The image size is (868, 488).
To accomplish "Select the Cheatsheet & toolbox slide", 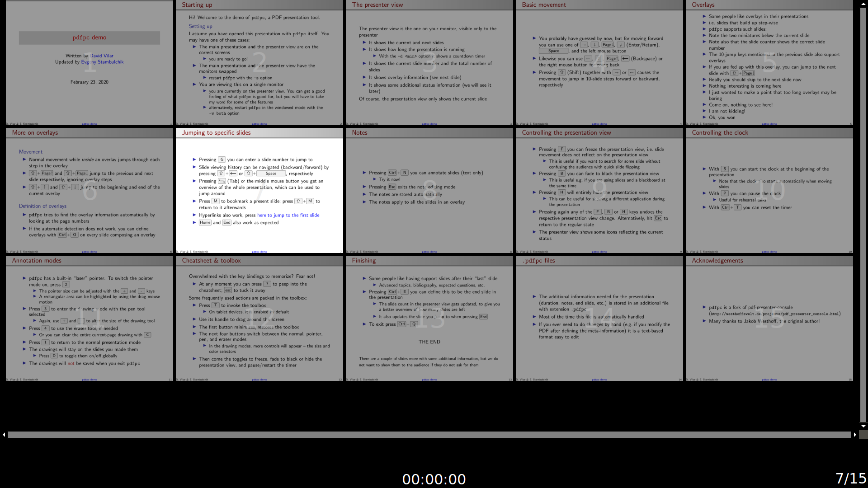I will pos(259,319).
